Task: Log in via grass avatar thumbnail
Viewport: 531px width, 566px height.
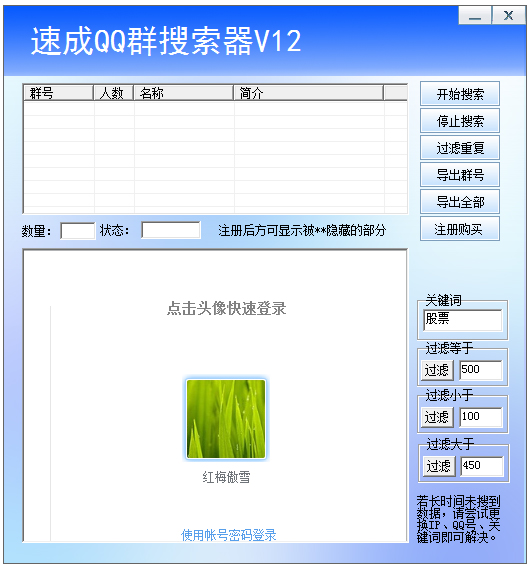Action: [226, 419]
